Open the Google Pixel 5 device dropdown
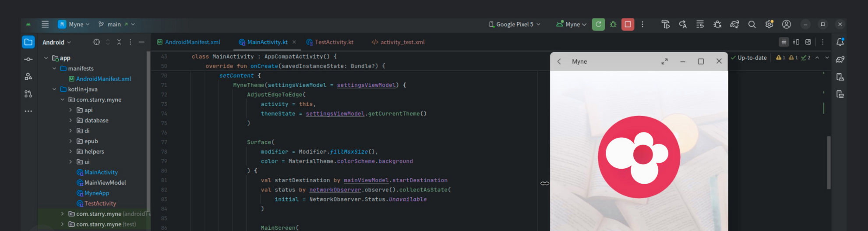 (x=515, y=25)
